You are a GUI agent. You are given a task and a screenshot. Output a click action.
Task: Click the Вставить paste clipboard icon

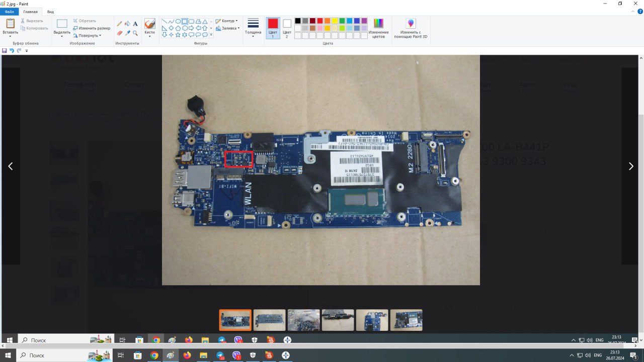click(x=10, y=23)
